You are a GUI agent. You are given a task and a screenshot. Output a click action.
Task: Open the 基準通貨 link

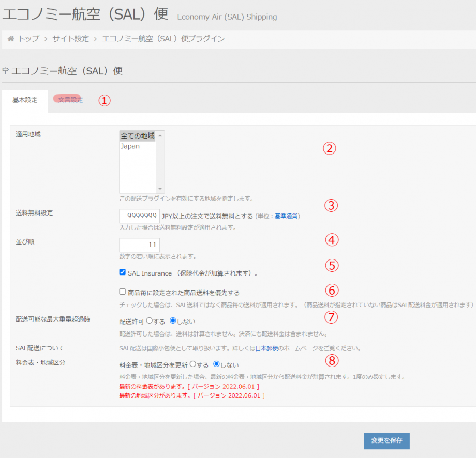[286, 216]
